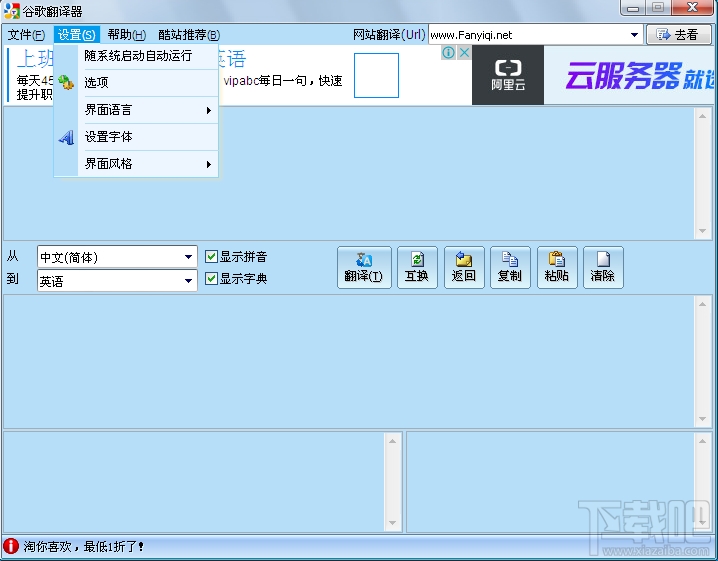Click the down arrow of the bottom-left pane scrollbar
Image resolution: width=718 pixels, height=561 pixels.
tap(392, 523)
